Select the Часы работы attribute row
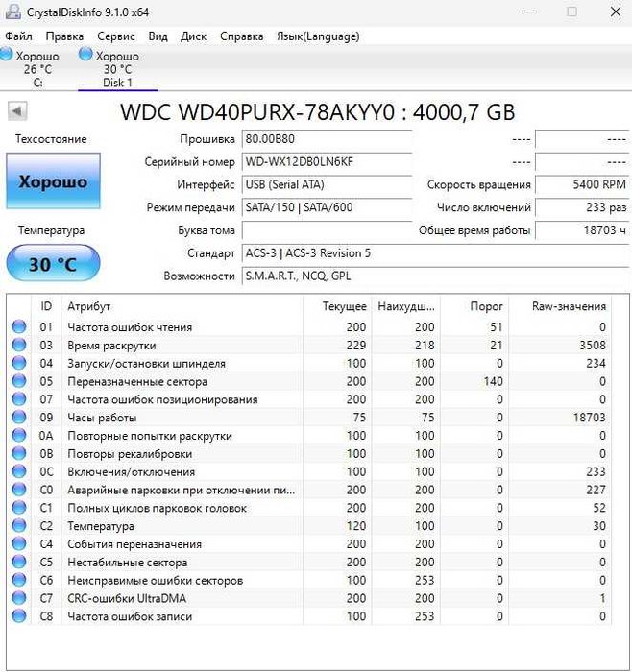Screen dimensions: 632x672 pyautogui.click(x=308, y=417)
